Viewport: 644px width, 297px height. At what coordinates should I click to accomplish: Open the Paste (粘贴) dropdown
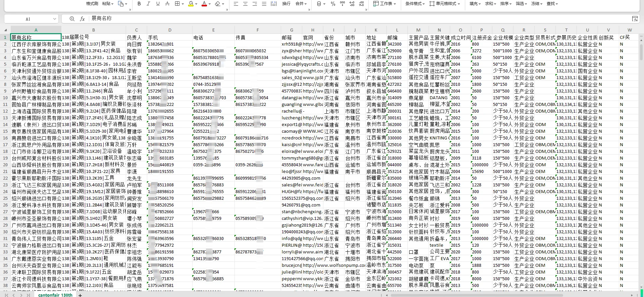[108, 4]
